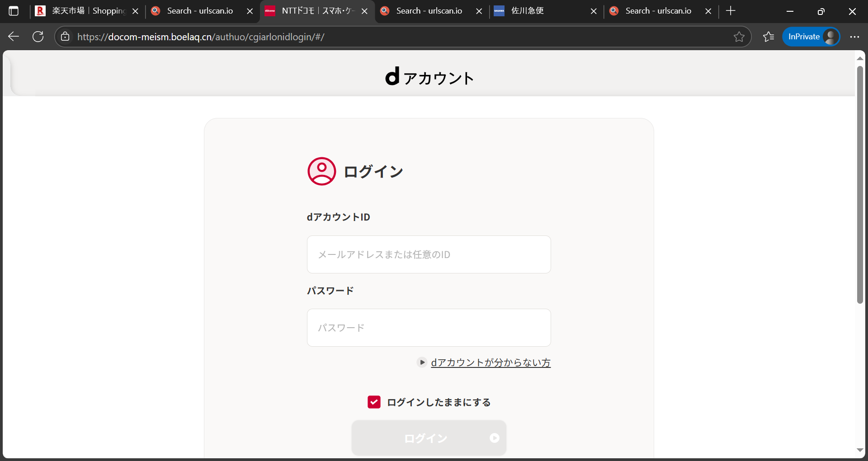Focus the dアカウントID email field
This screenshot has width=868, height=461.
[x=429, y=254]
